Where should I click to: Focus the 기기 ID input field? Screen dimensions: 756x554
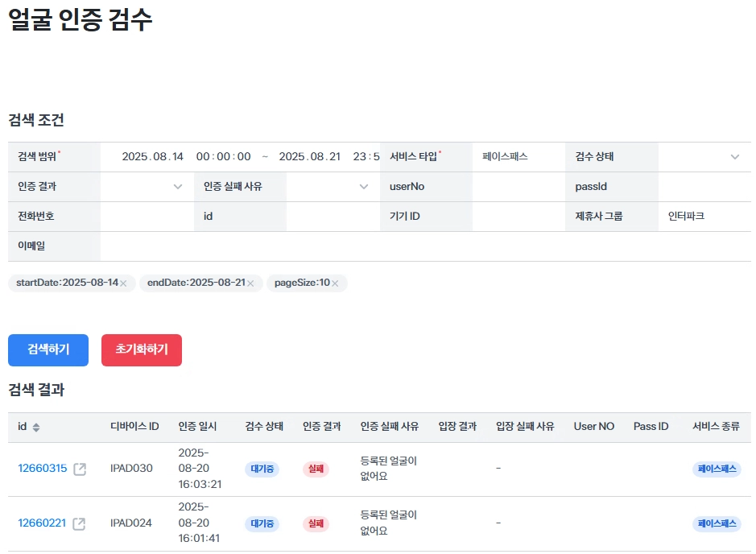coord(518,217)
